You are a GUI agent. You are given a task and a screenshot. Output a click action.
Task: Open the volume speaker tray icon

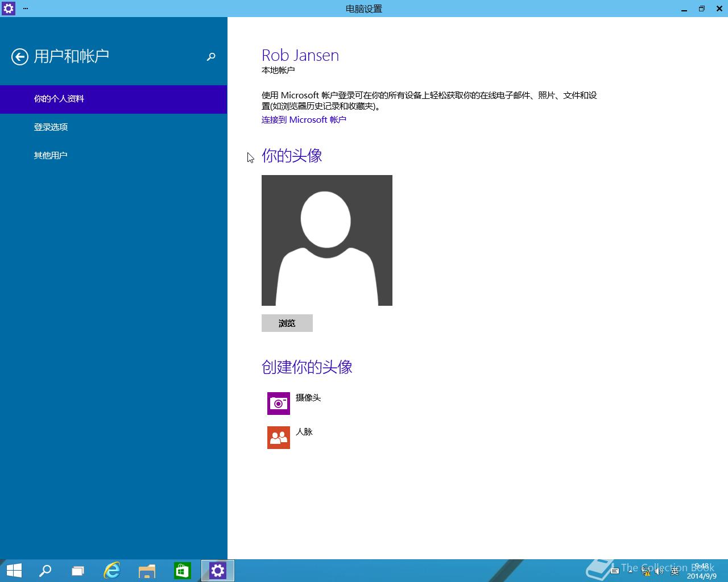tap(660, 571)
